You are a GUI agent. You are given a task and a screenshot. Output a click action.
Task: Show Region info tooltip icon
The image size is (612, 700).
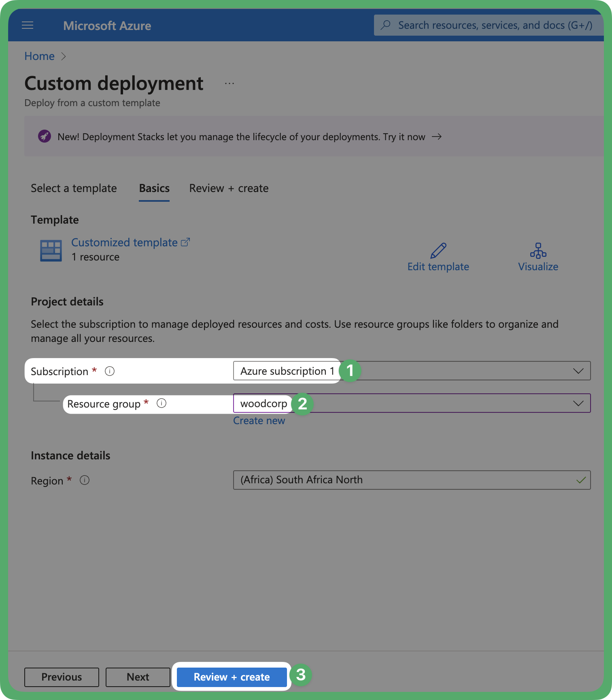tap(85, 480)
